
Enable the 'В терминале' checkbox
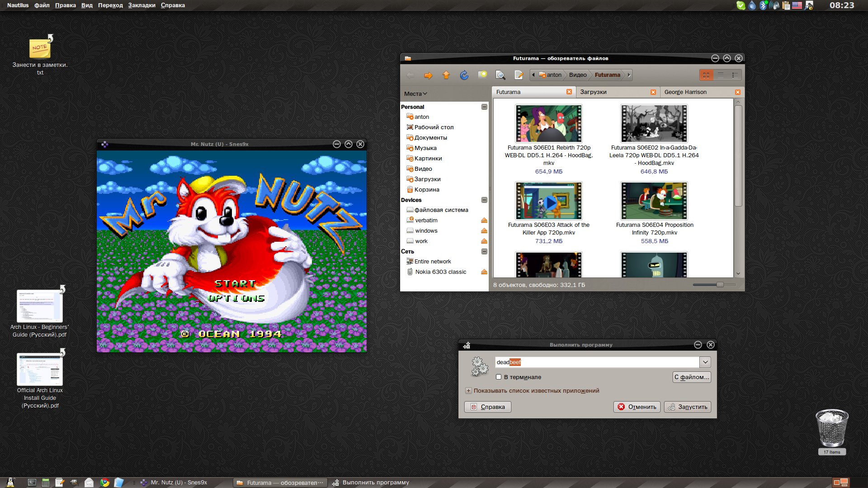499,377
